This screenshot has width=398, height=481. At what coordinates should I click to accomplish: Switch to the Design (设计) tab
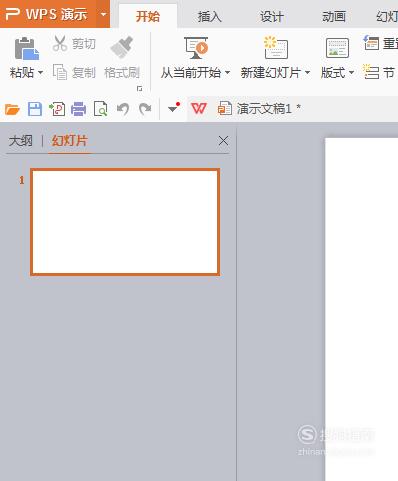coord(272,16)
